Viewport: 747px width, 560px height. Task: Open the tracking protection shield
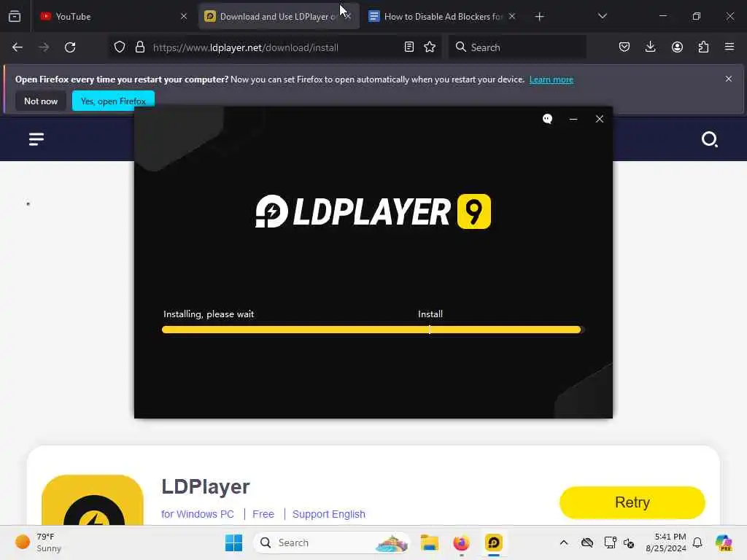120,47
